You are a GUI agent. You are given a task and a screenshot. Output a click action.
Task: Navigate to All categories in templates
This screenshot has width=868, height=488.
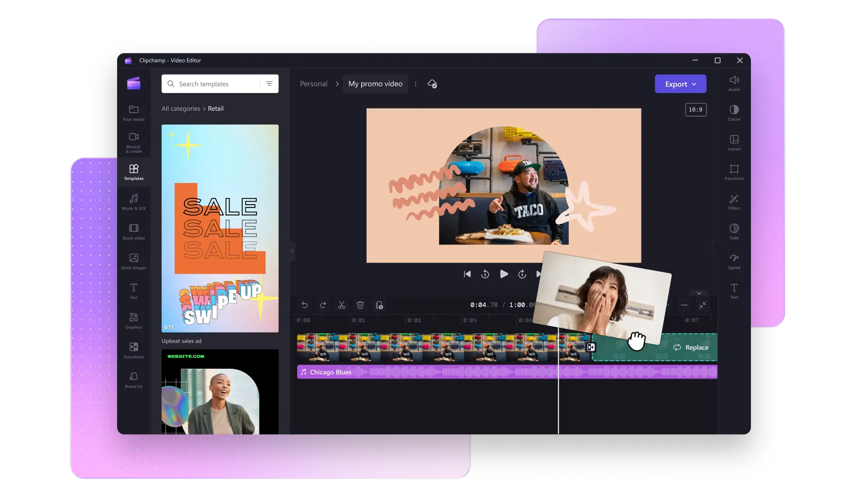[x=181, y=108]
